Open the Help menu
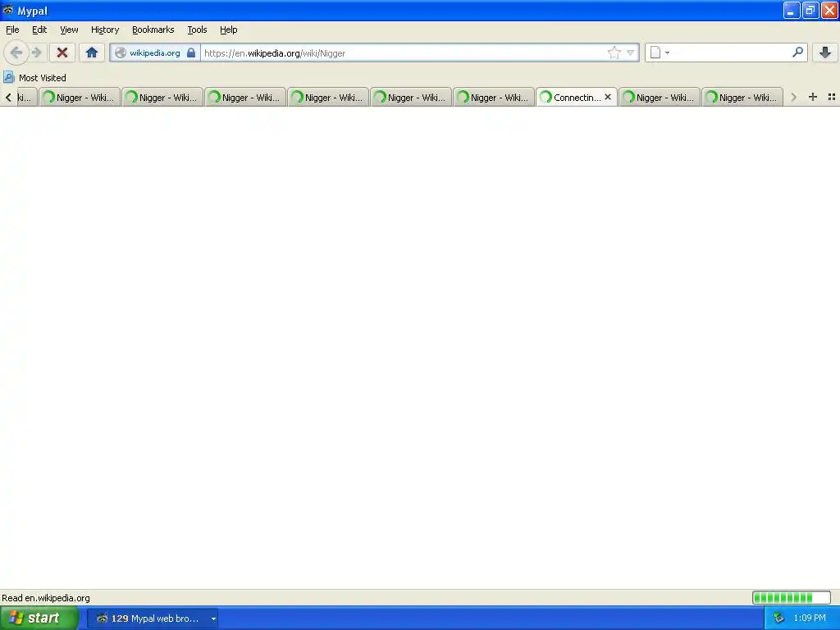The image size is (840, 630). 229,30
